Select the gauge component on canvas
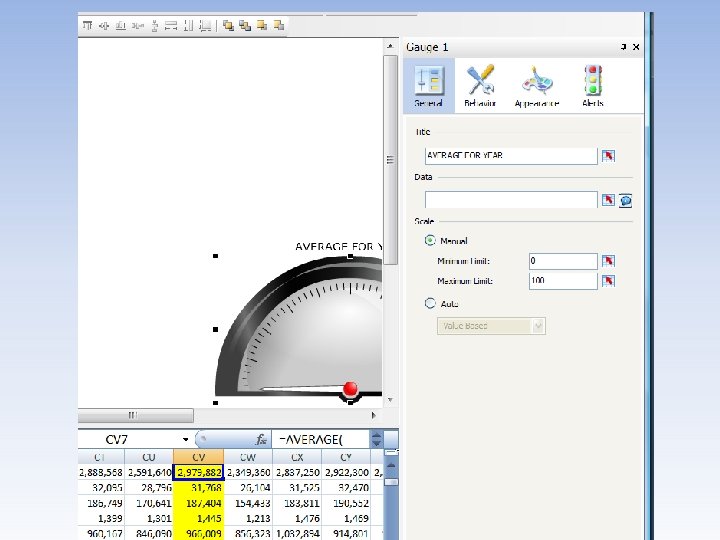The width and height of the screenshot is (720, 540). point(298,326)
